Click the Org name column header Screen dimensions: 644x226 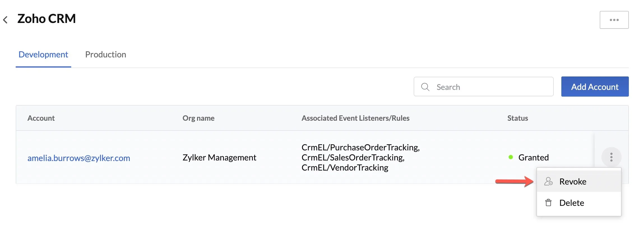198,118
